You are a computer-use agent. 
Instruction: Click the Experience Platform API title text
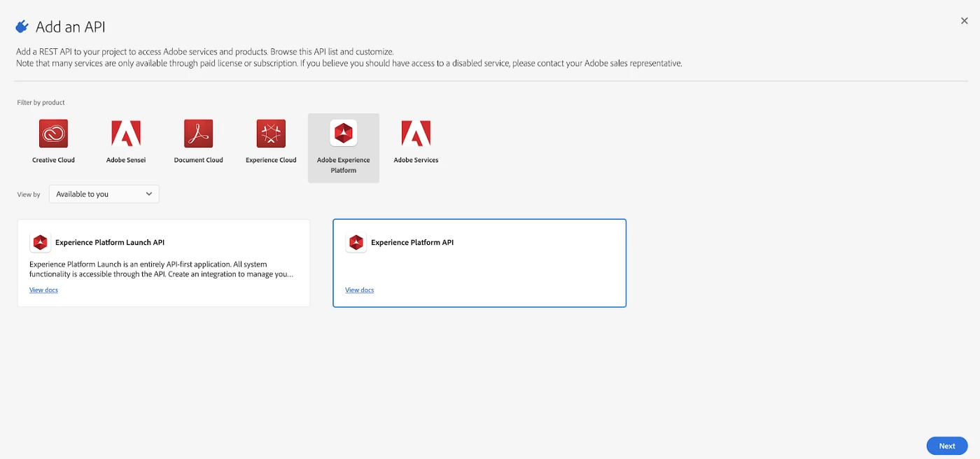412,243
